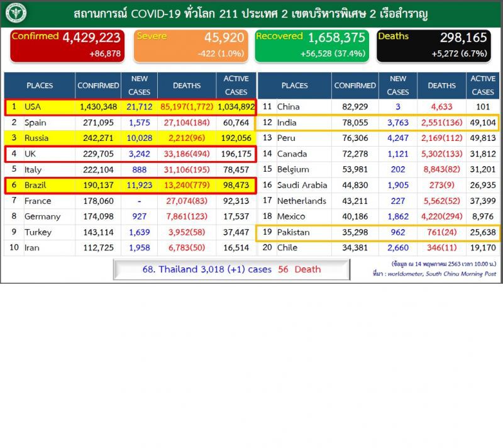Select the France country name
Viewport: 503px width, 448px height.
(38, 201)
